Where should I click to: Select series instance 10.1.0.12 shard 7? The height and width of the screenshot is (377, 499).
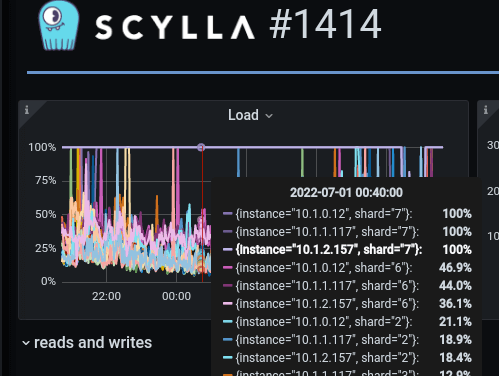tap(324, 214)
